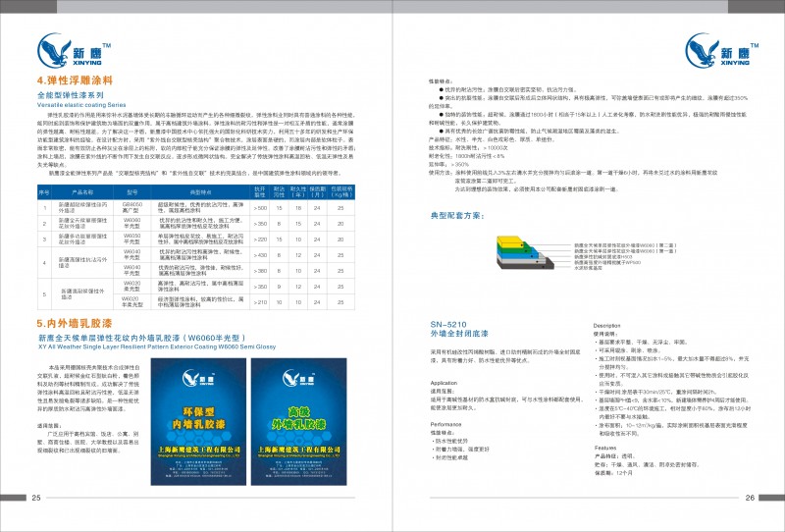Click the 保质期 12个月 line

click(x=613, y=472)
